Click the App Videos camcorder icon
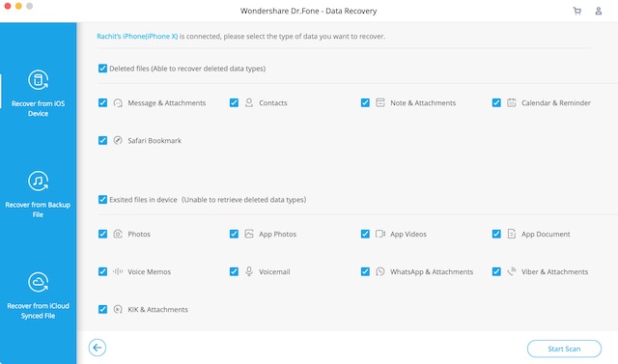 point(380,234)
